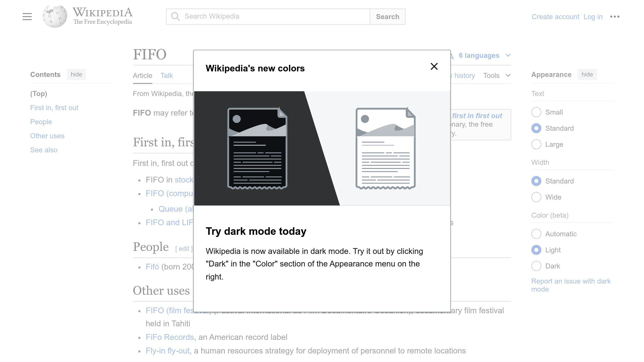Open the Fly-in fly-out link
Viewport: 644px width, 362px height.
tap(168, 351)
